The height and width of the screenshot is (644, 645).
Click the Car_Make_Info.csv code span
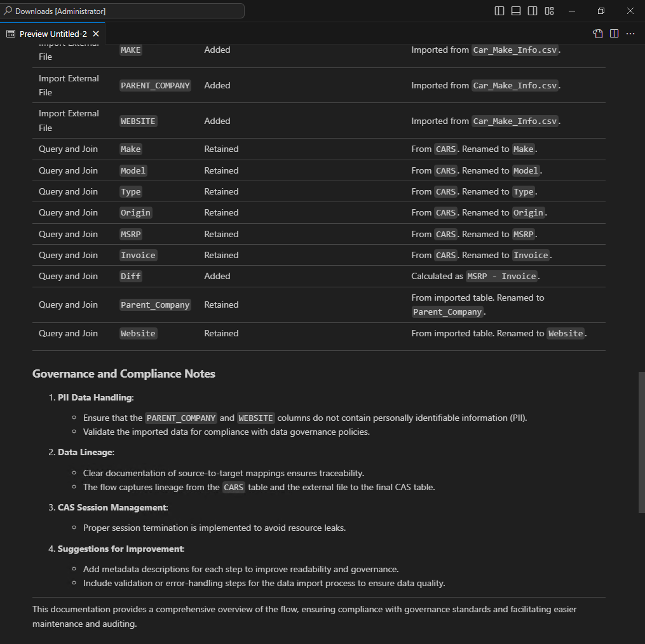[x=515, y=85]
